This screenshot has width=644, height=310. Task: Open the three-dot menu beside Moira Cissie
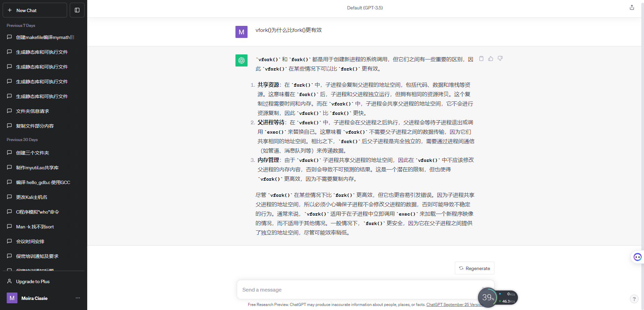(78, 298)
